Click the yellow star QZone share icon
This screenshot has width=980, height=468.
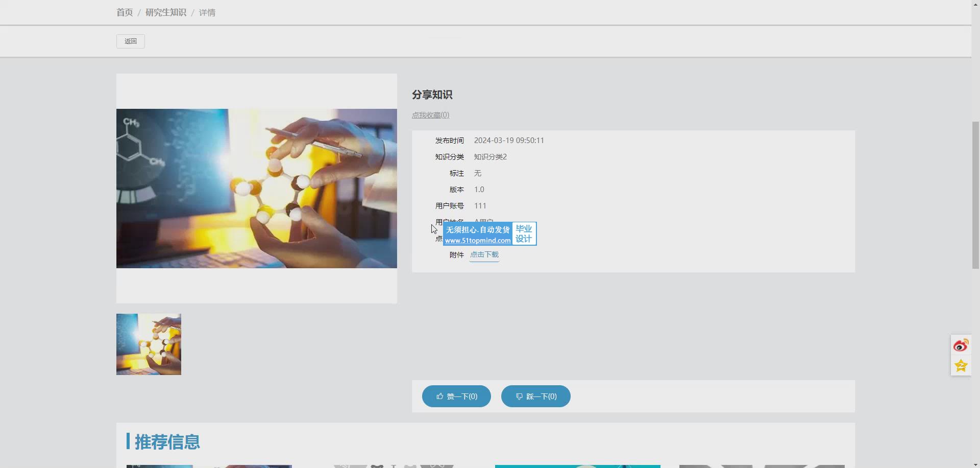tap(961, 366)
